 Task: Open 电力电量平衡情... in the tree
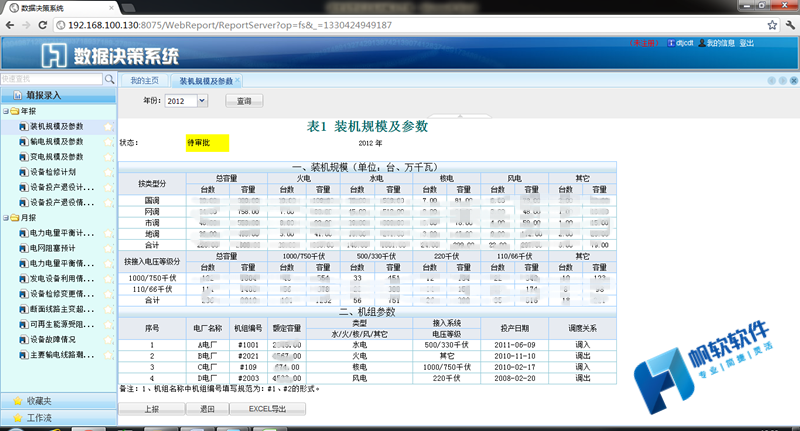pos(62,264)
